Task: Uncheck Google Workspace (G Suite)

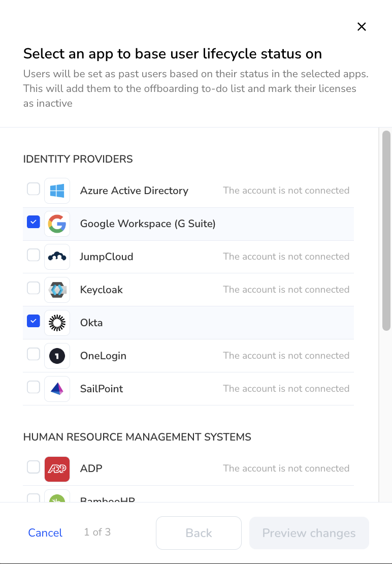Action: [x=34, y=222]
